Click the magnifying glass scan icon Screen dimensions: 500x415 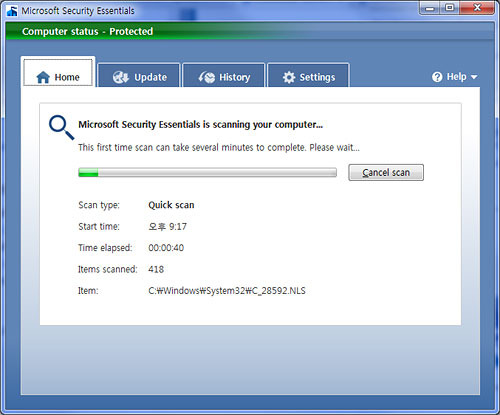61,127
